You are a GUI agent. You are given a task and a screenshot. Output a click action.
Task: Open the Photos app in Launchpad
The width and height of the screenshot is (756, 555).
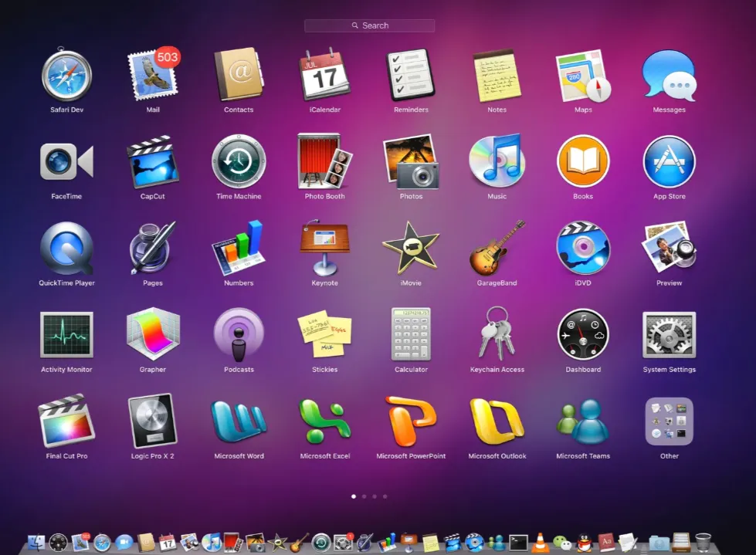(x=411, y=162)
